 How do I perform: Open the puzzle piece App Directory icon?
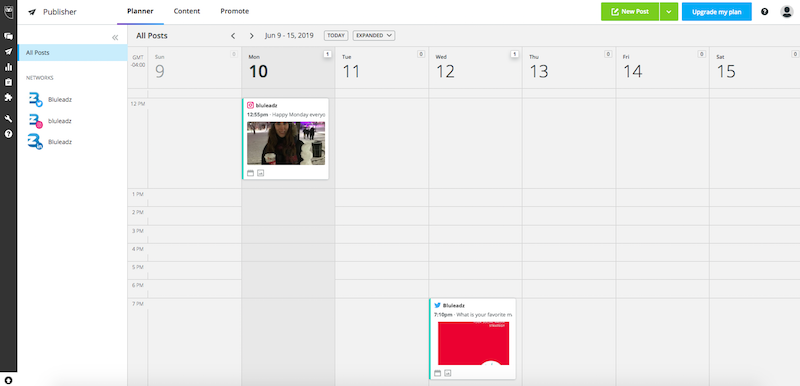point(8,97)
